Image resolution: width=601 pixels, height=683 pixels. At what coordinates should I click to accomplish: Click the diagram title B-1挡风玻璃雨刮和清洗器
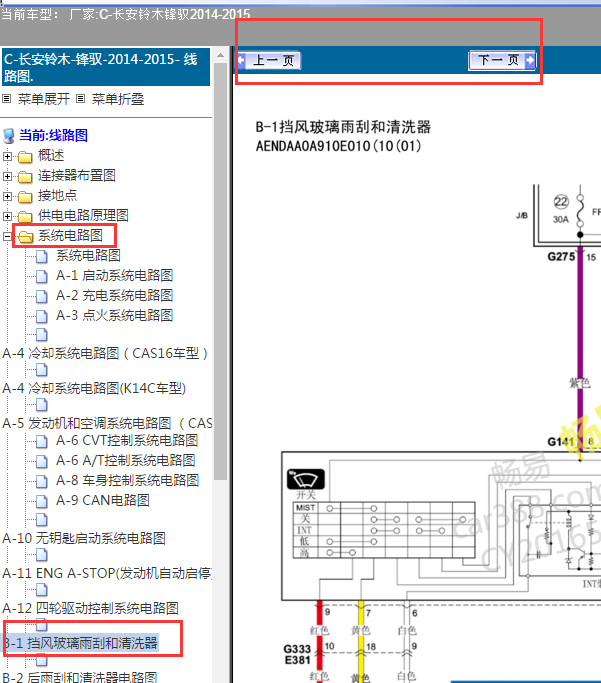tap(343, 127)
